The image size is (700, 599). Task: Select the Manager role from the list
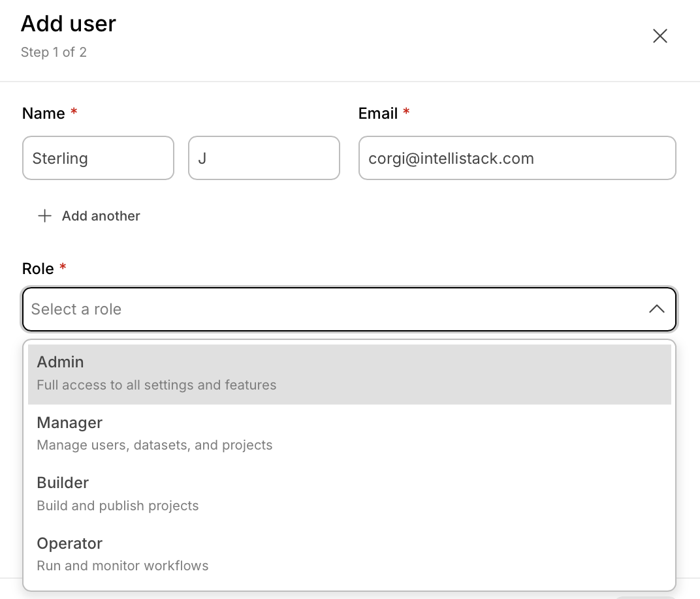pyautogui.click(x=69, y=423)
